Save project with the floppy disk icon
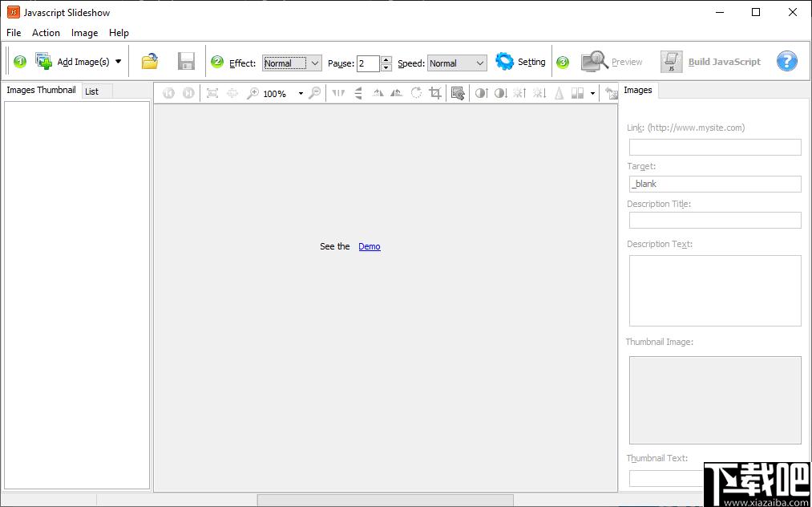This screenshot has width=812, height=507. point(186,61)
